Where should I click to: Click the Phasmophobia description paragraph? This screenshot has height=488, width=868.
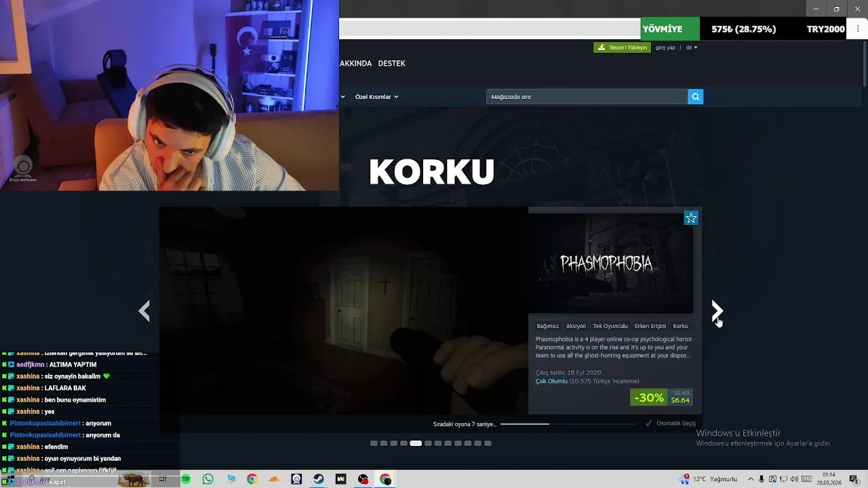tap(614, 347)
